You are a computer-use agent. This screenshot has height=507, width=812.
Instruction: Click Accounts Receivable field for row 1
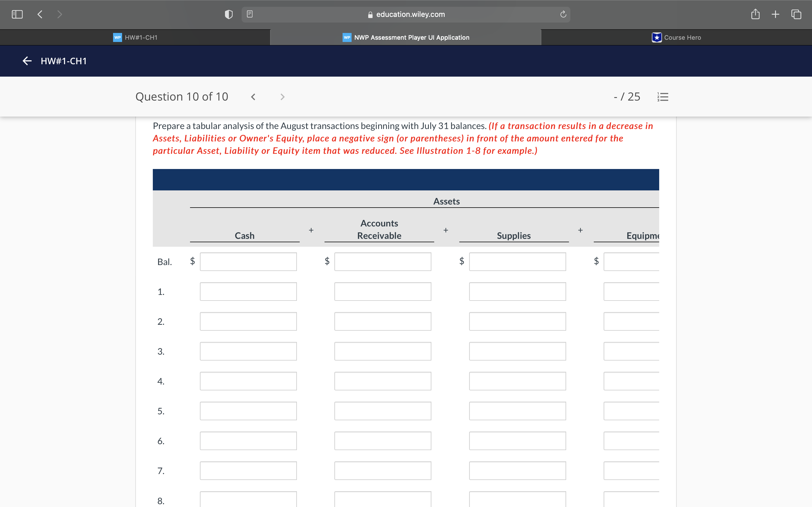[383, 292]
